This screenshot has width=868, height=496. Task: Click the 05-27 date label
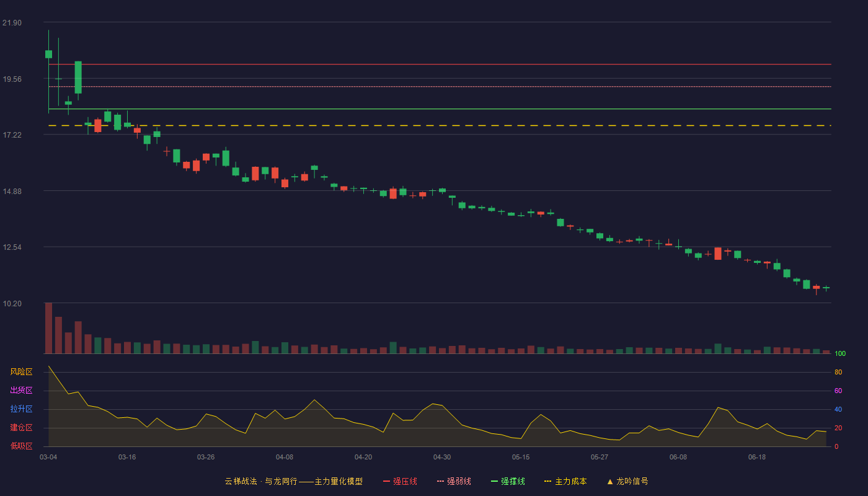click(600, 457)
